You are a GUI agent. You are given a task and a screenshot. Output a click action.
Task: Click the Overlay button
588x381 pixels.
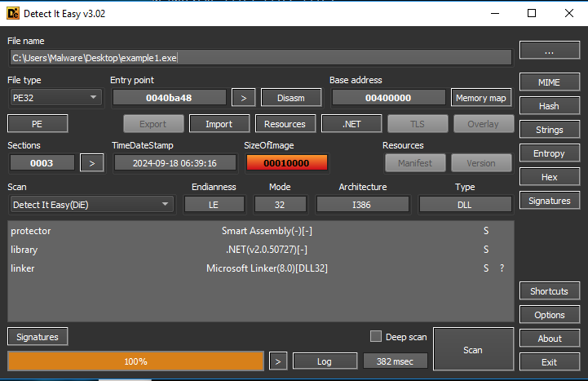pos(484,124)
